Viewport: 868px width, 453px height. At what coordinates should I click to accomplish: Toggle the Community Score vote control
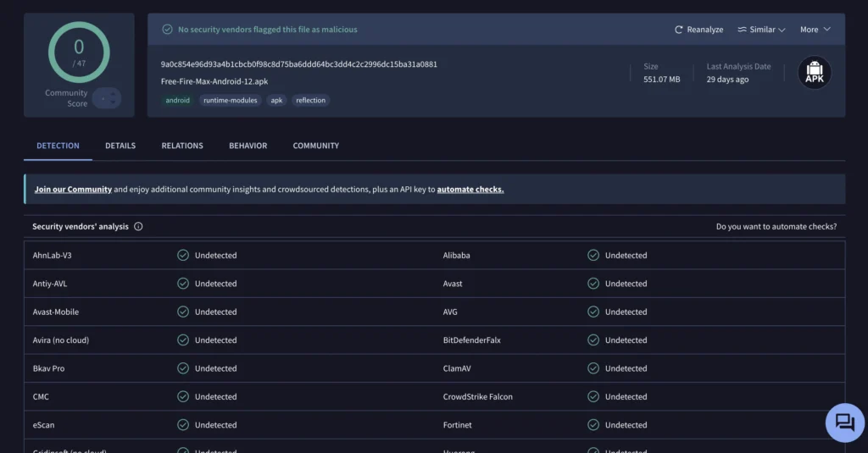click(107, 98)
